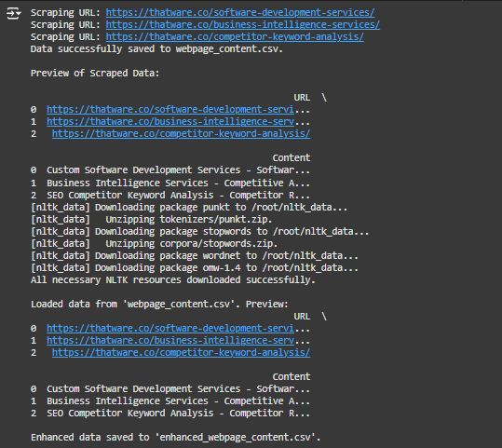Viewport: 502px width, 448px height.
Task: Open the first scraping business-intelligence-services link
Action: tap(243, 24)
